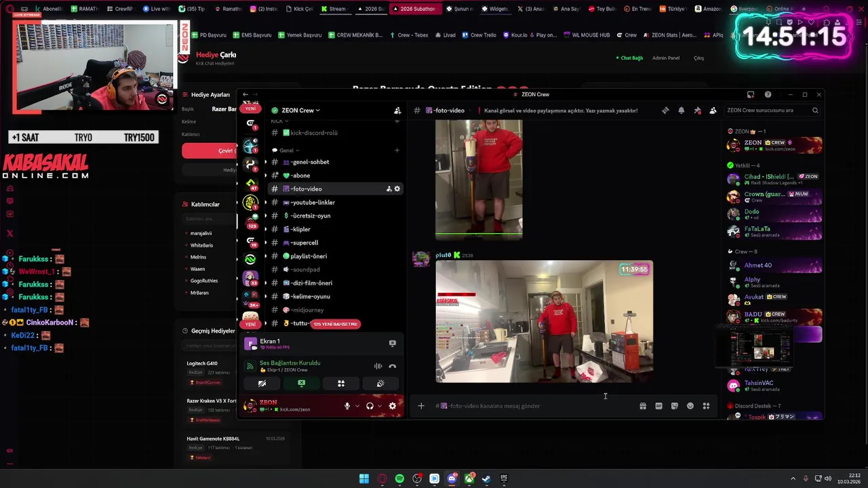Open Windows Start menu
This screenshot has height=488, width=868.
click(364, 479)
